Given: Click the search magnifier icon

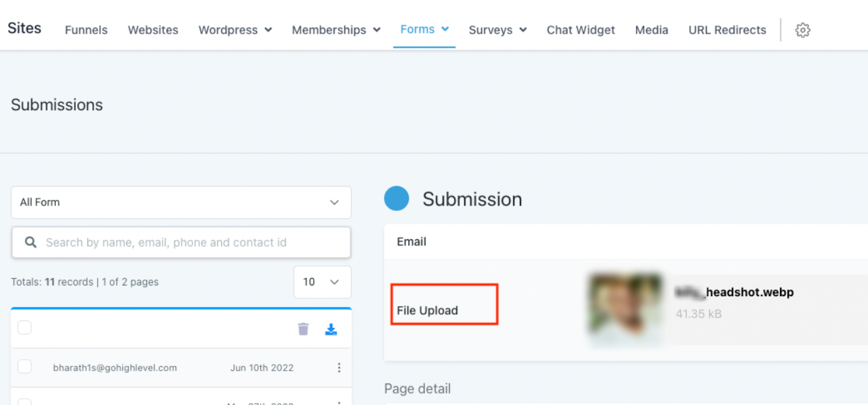Looking at the screenshot, I should (x=30, y=242).
